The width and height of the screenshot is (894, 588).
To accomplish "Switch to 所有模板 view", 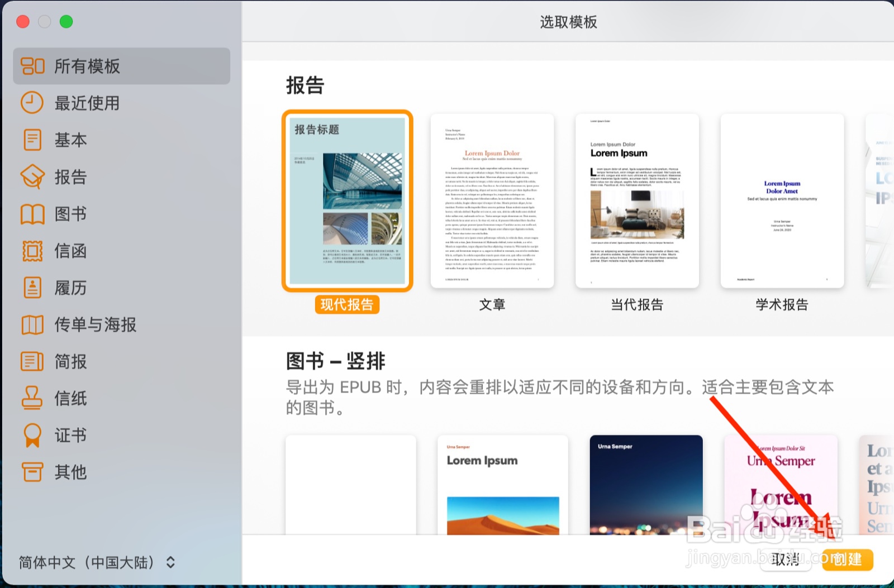I will point(32,66).
